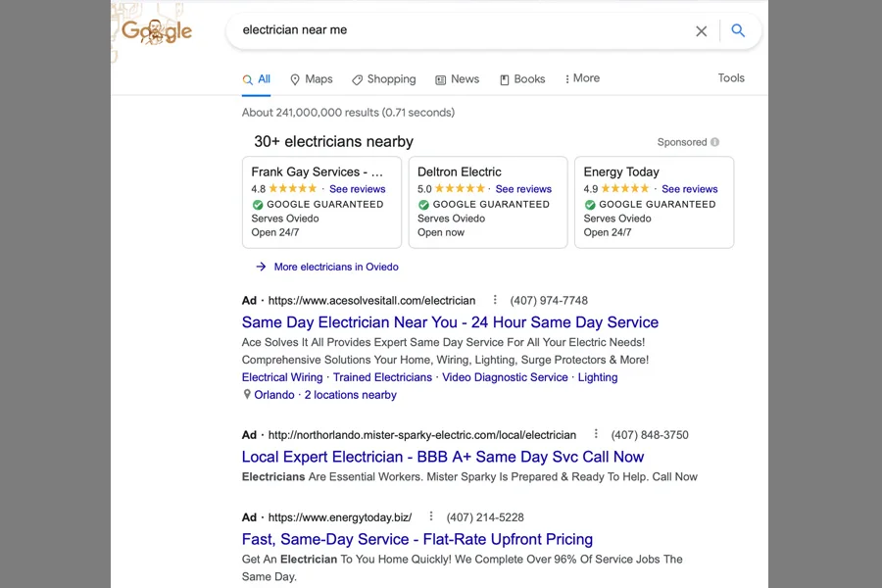Expand the More menu
The width and height of the screenshot is (882, 588).
coord(582,78)
